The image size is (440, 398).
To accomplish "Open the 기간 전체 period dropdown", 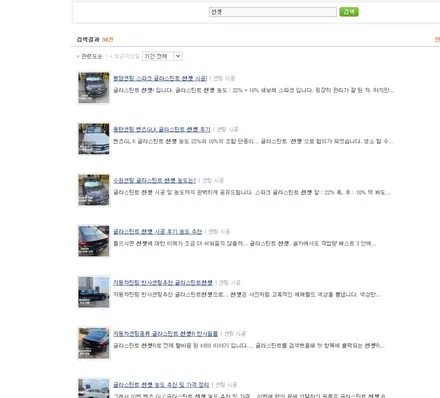I will pyautogui.click(x=162, y=56).
